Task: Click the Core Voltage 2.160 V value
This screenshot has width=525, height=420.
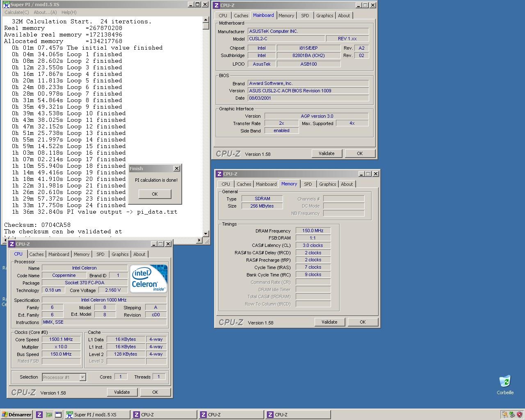Action: click(113, 290)
